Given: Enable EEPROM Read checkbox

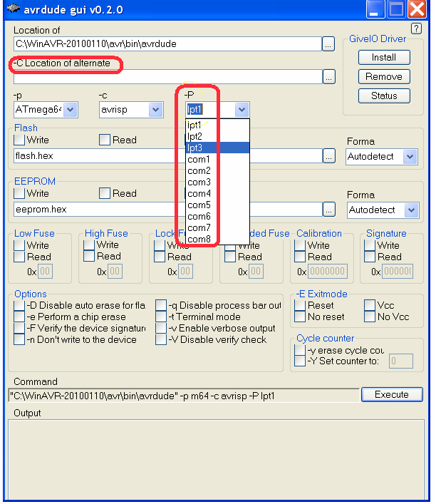Looking at the screenshot, I should (x=105, y=193).
